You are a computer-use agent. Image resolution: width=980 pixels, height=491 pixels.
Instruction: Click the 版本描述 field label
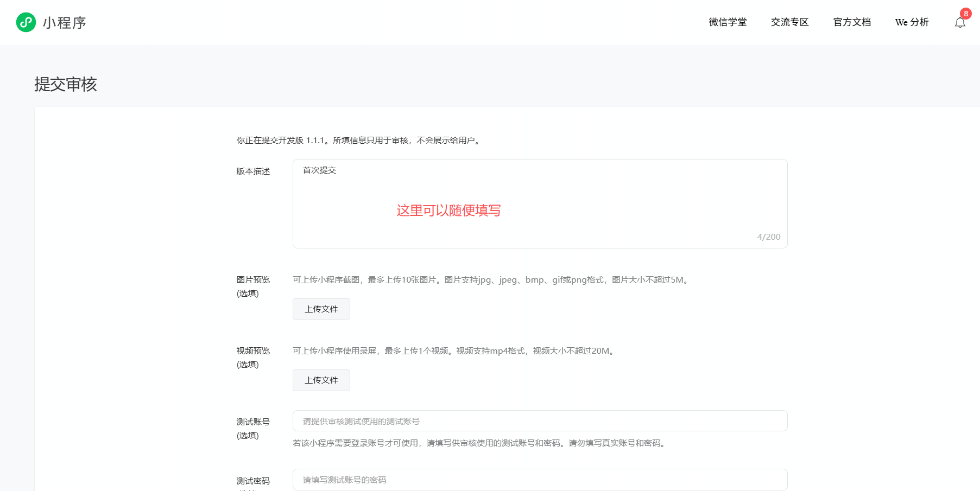[253, 170]
